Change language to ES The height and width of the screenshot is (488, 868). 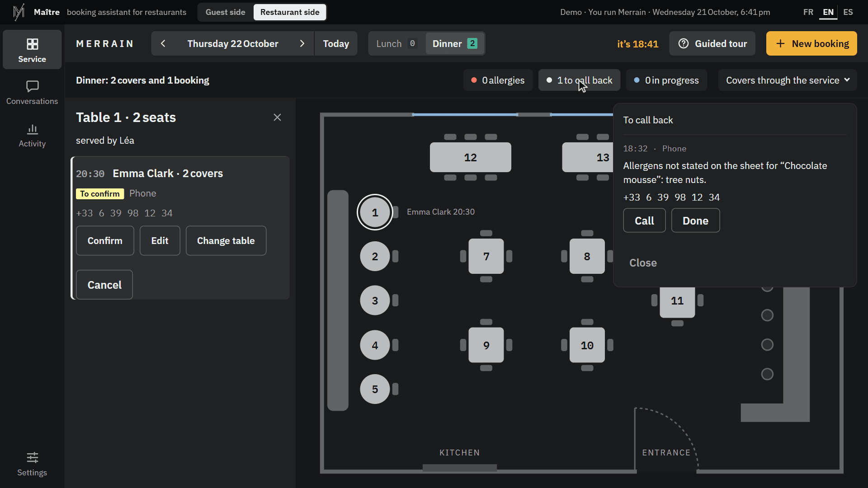click(848, 12)
